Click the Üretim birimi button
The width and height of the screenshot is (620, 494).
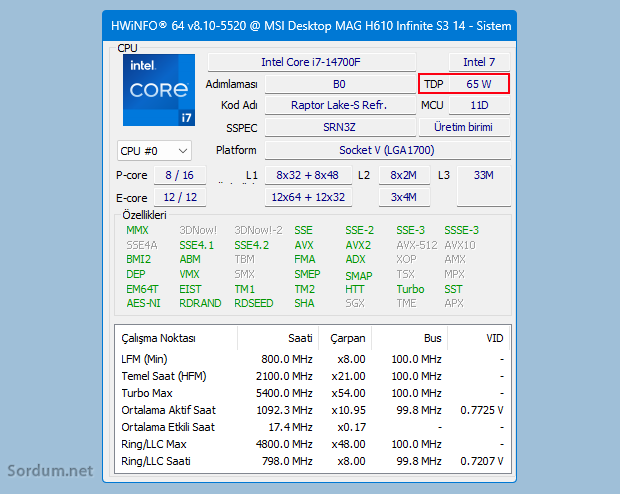[x=464, y=127]
